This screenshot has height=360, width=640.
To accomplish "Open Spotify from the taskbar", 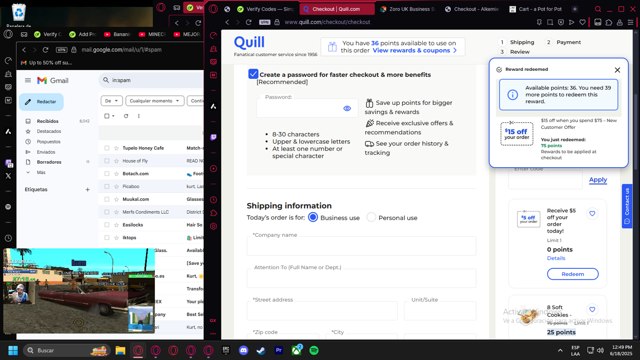I will click(314, 350).
